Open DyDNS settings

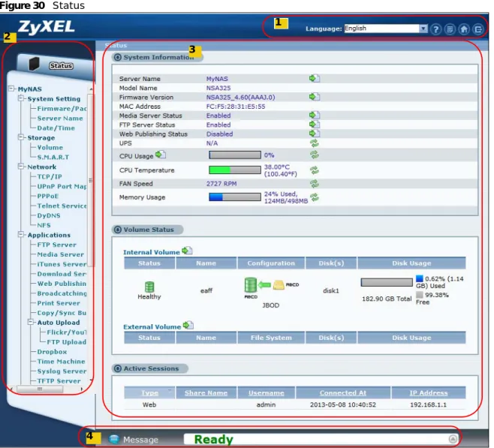pos(49,215)
